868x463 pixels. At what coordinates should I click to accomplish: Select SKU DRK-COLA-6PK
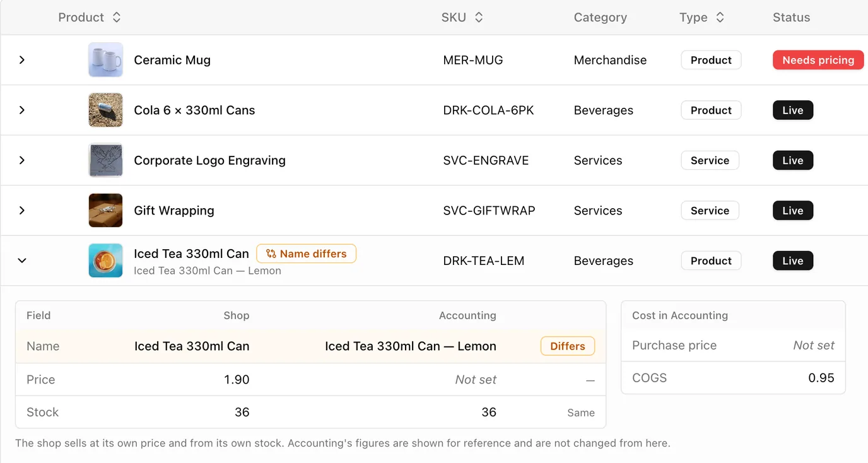point(489,110)
